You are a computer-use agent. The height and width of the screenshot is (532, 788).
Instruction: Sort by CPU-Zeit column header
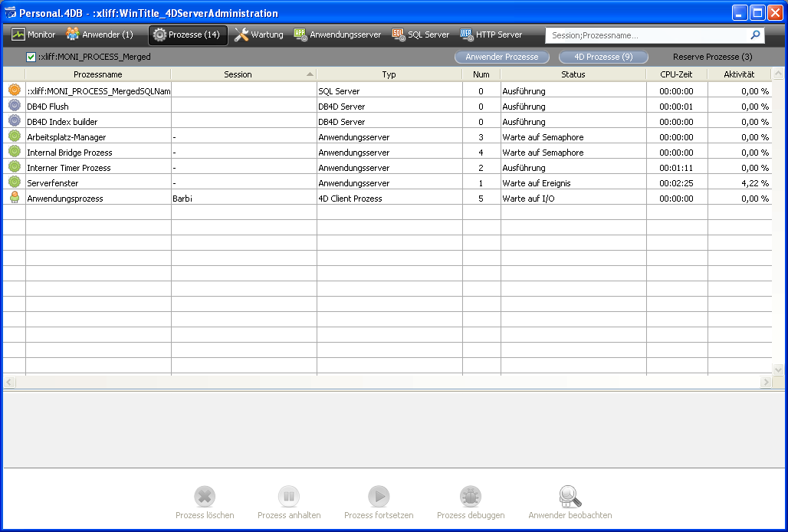point(676,74)
